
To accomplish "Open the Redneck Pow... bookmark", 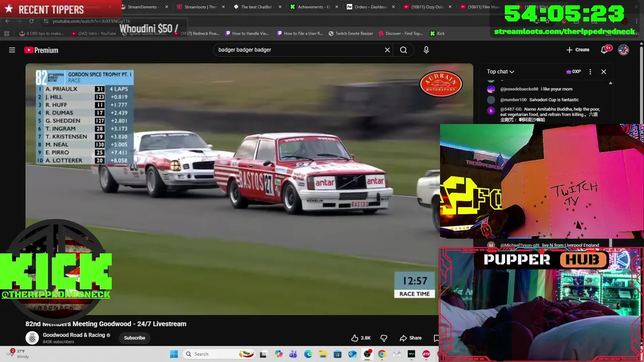I will (196, 33).
